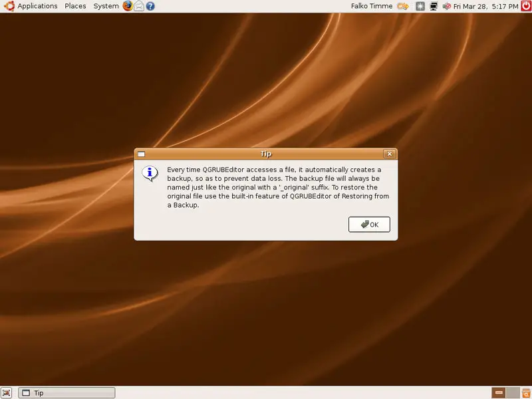Click OK in the Tip dialog

(x=369, y=224)
